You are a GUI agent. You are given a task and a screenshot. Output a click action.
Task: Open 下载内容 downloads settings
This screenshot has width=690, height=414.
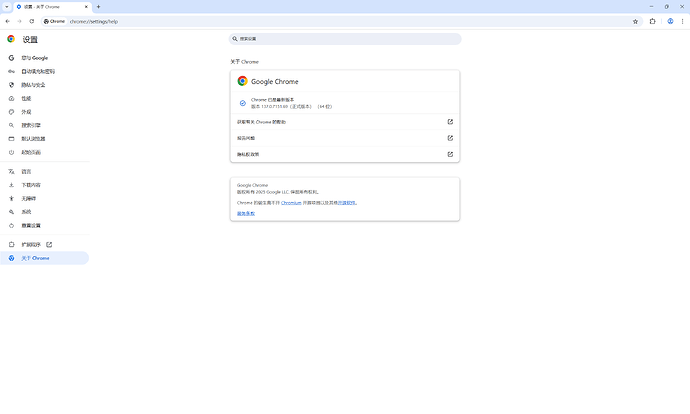point(44,185)
